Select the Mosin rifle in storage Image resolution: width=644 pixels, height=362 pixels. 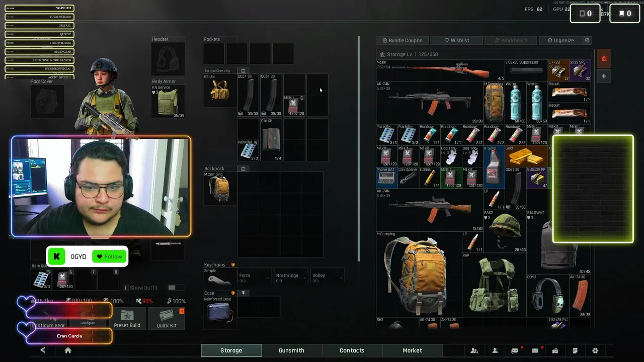click(x=440, y=70)
